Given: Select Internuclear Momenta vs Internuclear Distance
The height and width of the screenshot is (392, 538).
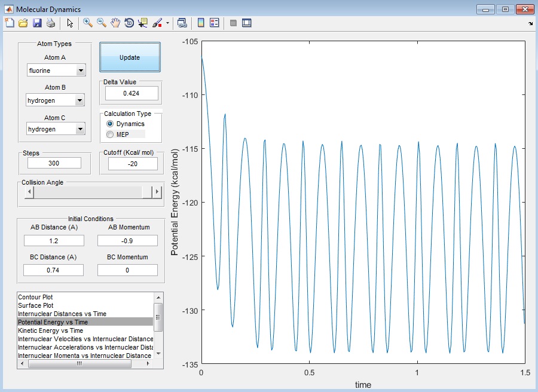Looking at the screenshot, I should pyautogui.click(x=85, y=356).
